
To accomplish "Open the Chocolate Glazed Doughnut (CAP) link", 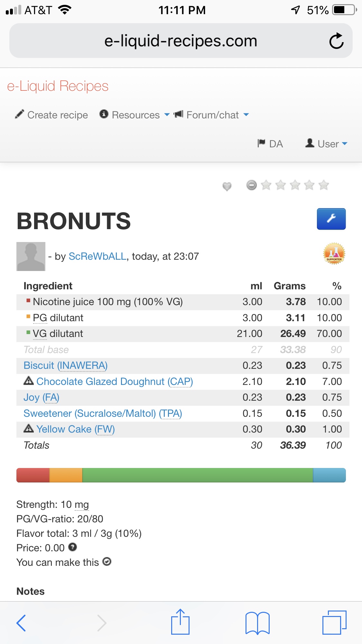I will click(x=115, y=381).
